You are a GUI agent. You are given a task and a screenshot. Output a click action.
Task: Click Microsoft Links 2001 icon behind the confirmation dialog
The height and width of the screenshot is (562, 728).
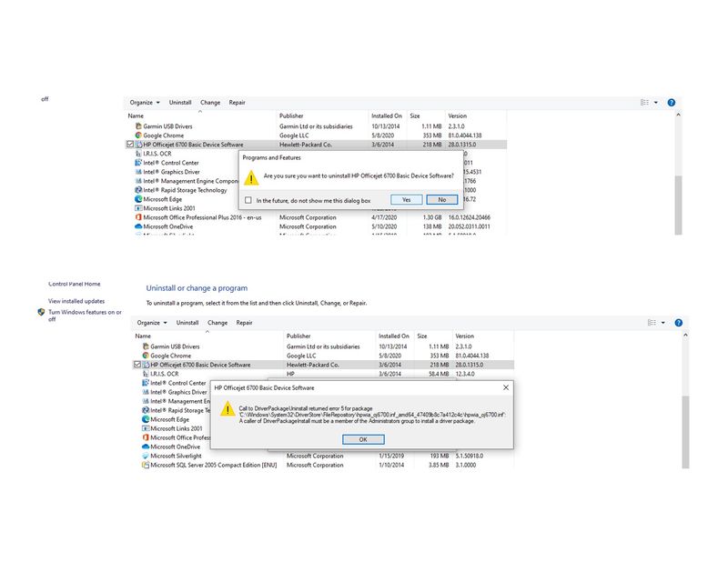click(138, 208)
